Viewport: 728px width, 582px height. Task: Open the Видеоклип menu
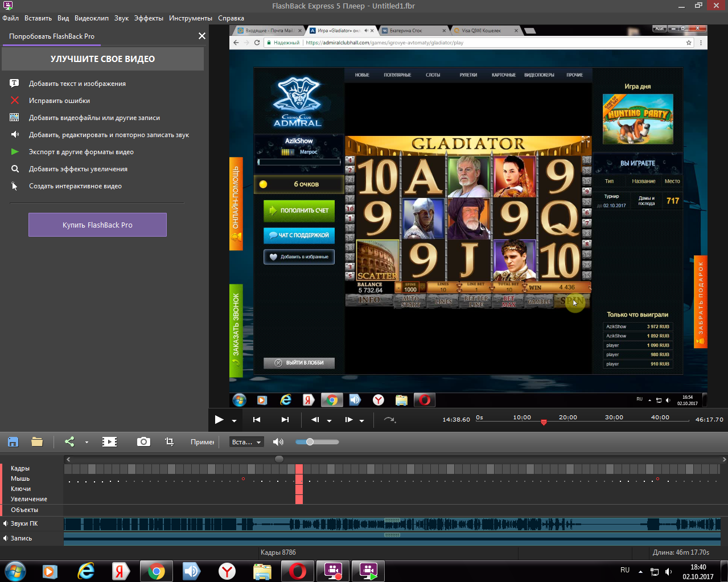pos(92,18)
